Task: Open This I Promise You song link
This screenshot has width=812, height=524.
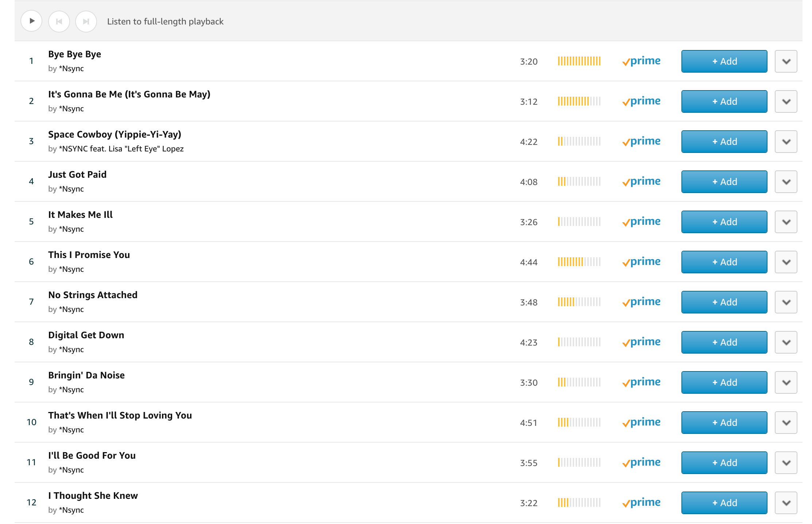Action: 89,255
